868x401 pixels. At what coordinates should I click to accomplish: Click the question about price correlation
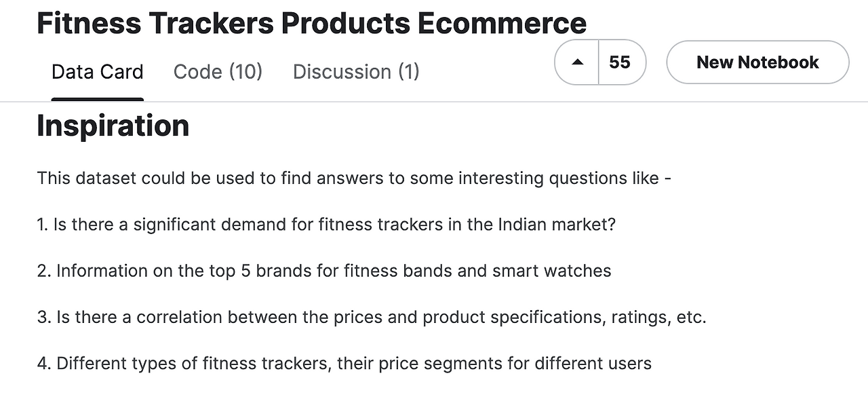click(x=372, y=317)
